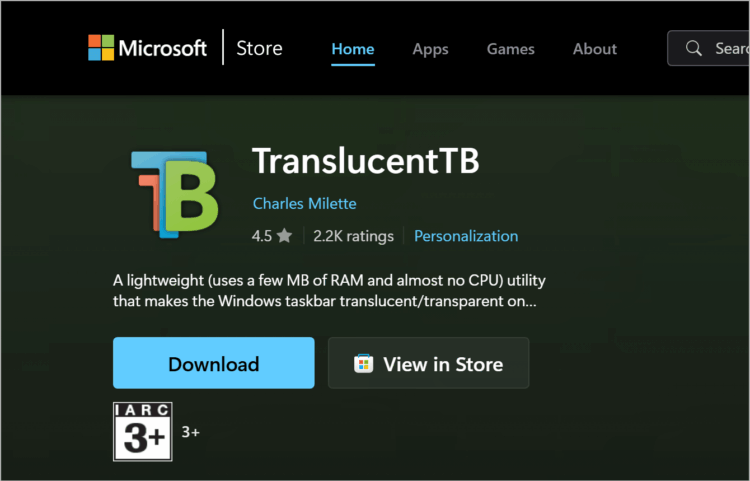Click the TranslucentTB title heading
This screenshot has width=750, height=481.
point(365,161)
